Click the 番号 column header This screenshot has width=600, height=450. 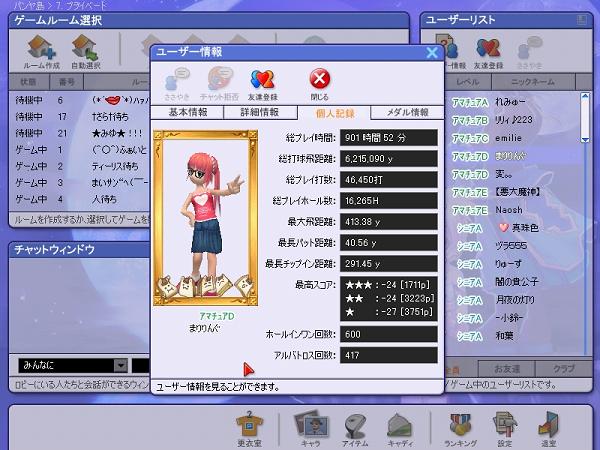[67, 82]
